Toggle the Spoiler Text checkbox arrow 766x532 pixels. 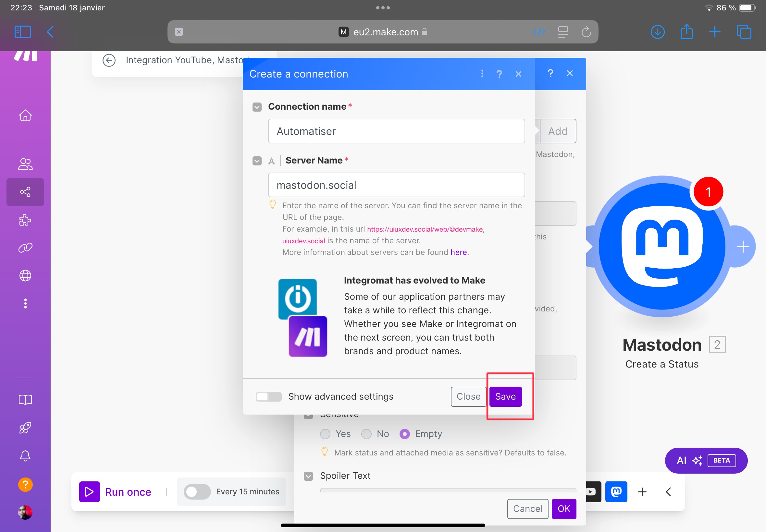tap(308, 476)
